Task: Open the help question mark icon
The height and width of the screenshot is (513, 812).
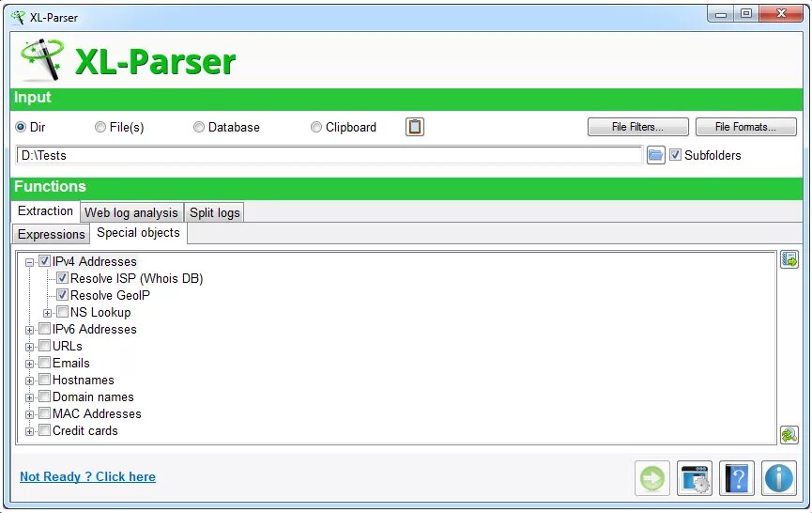Action: (x=737, y=477)
